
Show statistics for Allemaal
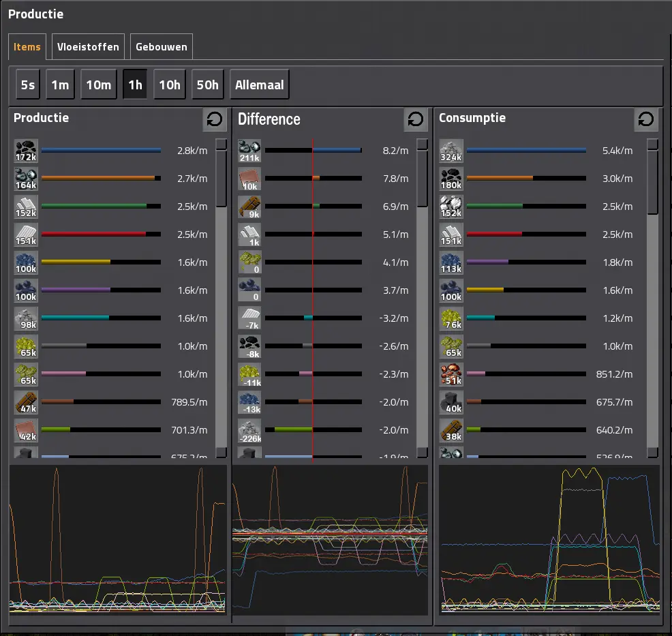(259, 85)
